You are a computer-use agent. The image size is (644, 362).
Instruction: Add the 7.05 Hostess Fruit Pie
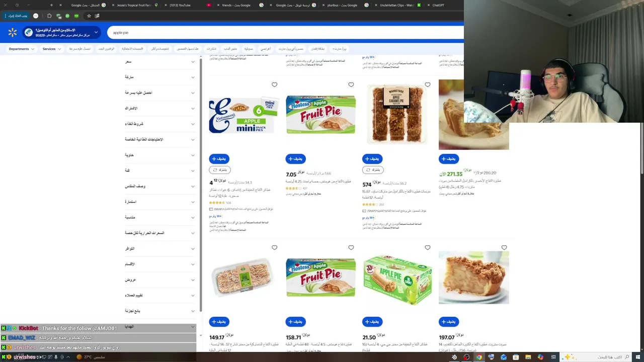(295, 159)
